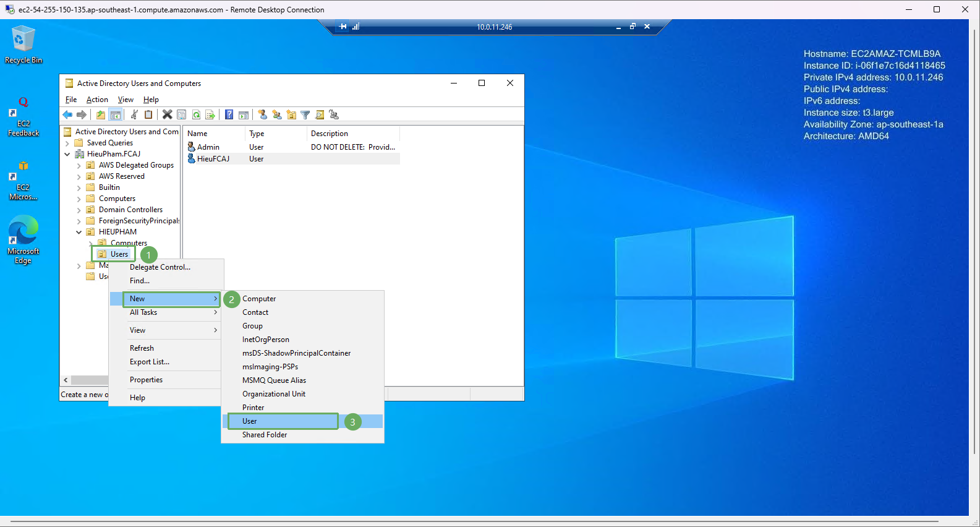Expand the Saved Queries tree node

tap(67, 143)
